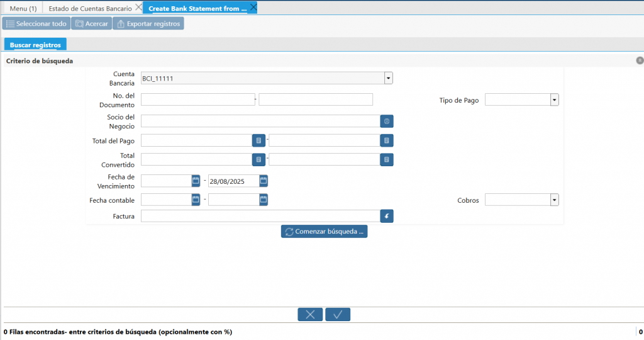Image resolution: width=644 pixels, height=340 pixels.
Task: Click the first No. del Documento field
Action: click(x=197, y=99)
